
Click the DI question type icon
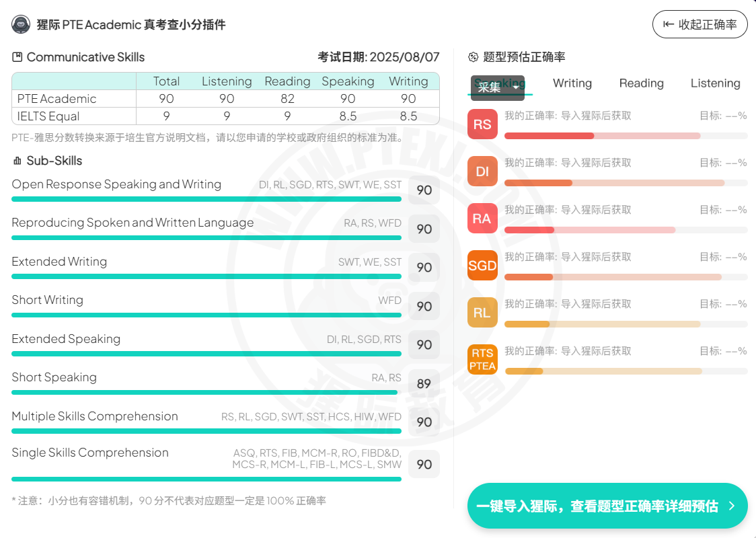pyautogui.click(x=482, y=171)
